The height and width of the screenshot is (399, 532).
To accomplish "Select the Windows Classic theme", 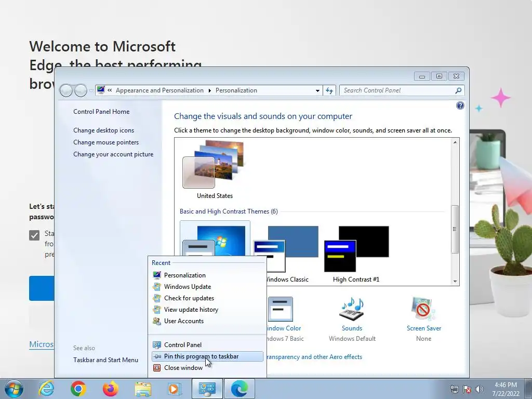I will pyautogui.click(x=286, y=255).
